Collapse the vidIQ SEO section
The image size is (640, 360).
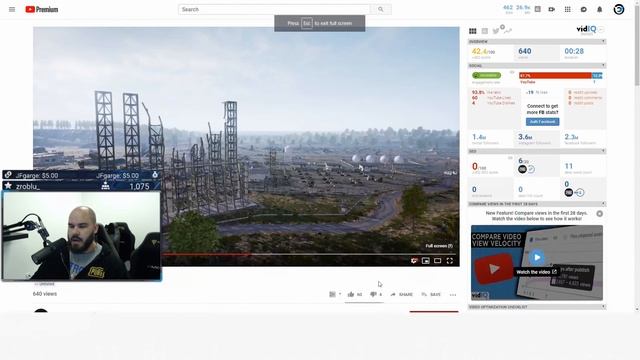pyautogui.click(x=603, y=151)
